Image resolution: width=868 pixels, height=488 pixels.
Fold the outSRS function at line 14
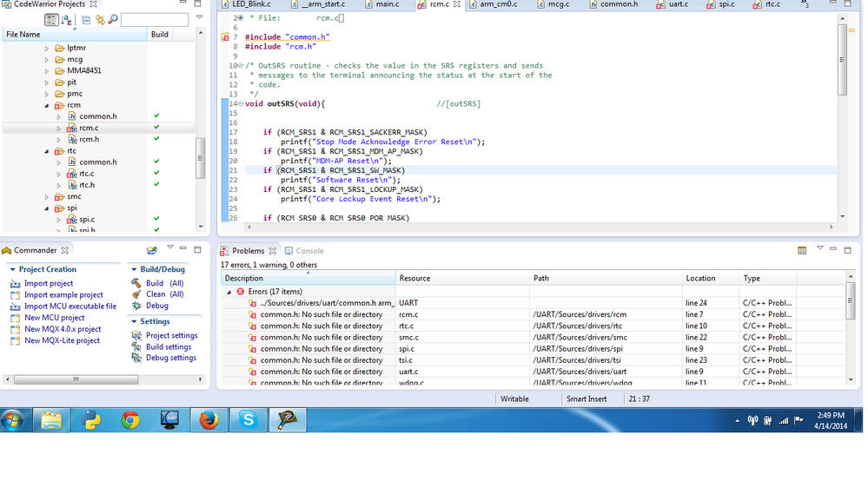241,104
